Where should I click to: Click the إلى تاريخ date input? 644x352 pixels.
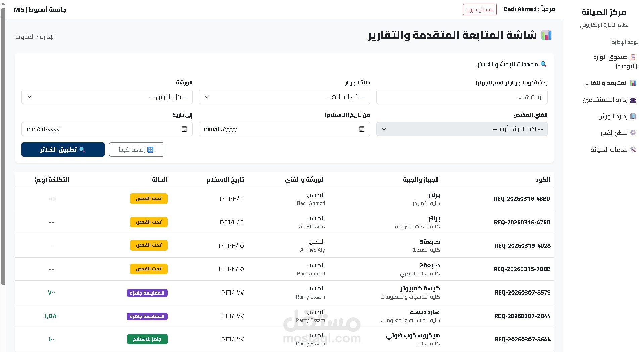(x=107, y=129)
